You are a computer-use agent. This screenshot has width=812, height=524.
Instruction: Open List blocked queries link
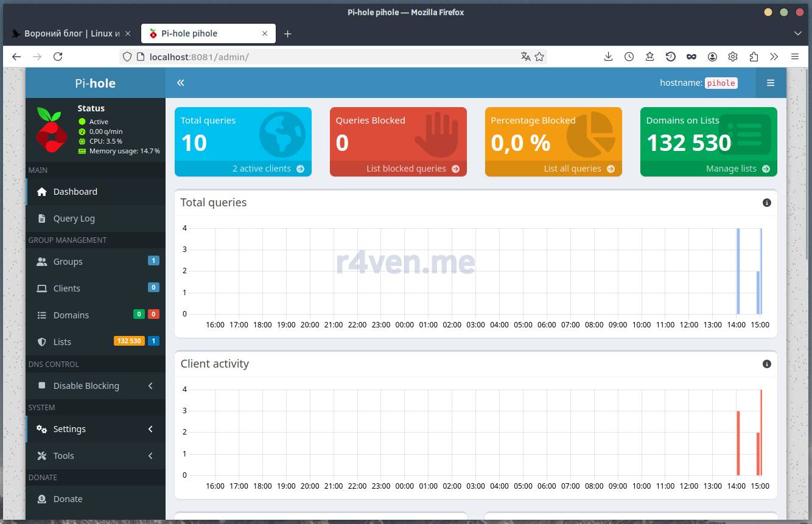click(412, 169)
